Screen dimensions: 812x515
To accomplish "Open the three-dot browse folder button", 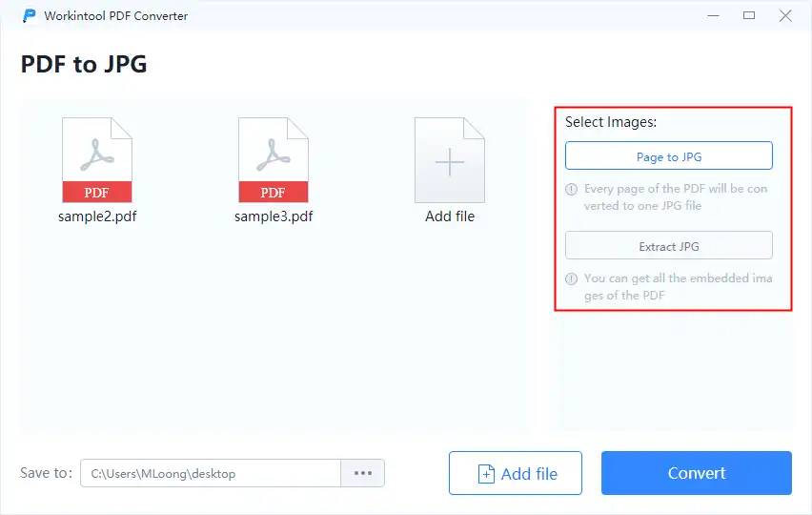I will (362, 473).
